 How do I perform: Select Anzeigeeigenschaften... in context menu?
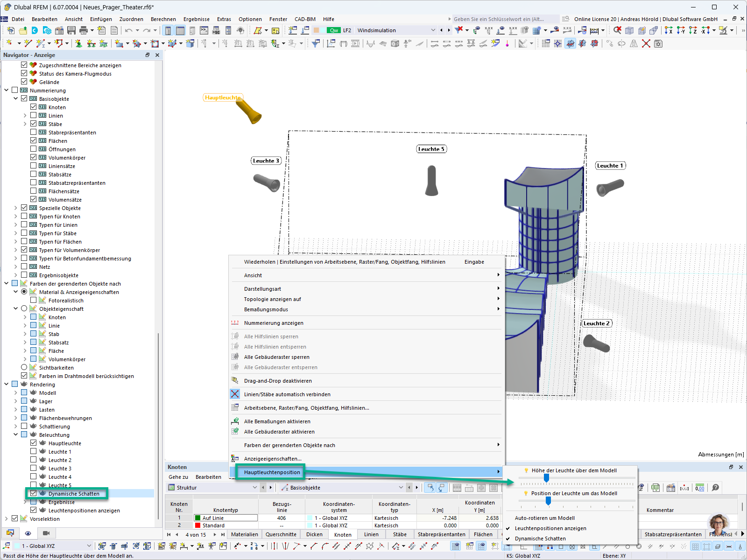pyautogui.click(x=273, y=459)
